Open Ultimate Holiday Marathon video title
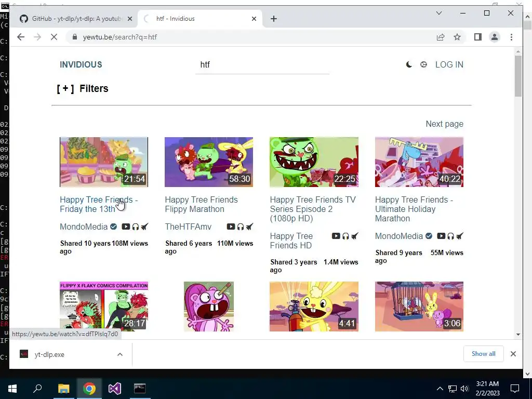Screen dimensions: 532x399 pyautogui.click(x=414, y=209)
